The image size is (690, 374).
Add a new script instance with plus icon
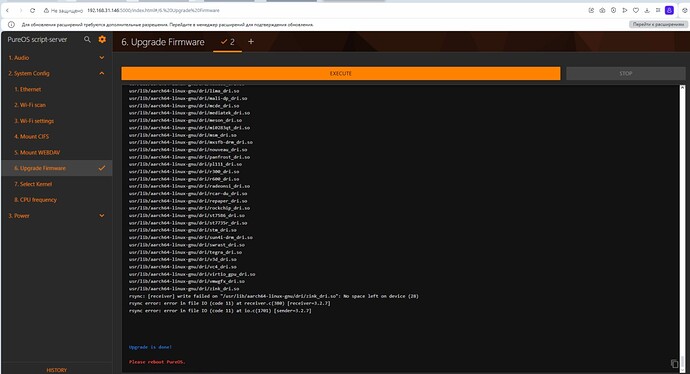click(251, 42)
